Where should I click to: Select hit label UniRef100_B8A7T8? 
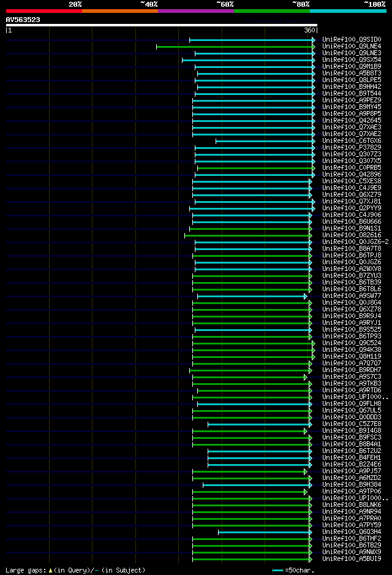[x=352, y=249]
